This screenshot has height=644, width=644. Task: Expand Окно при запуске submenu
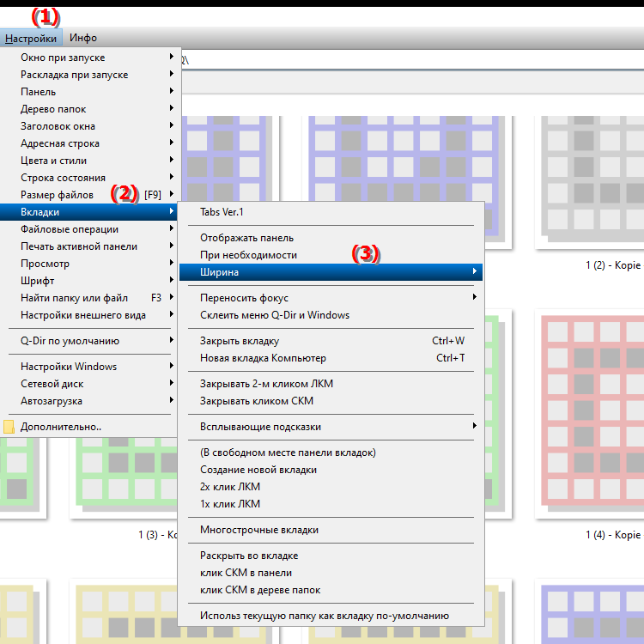point(89,58)
